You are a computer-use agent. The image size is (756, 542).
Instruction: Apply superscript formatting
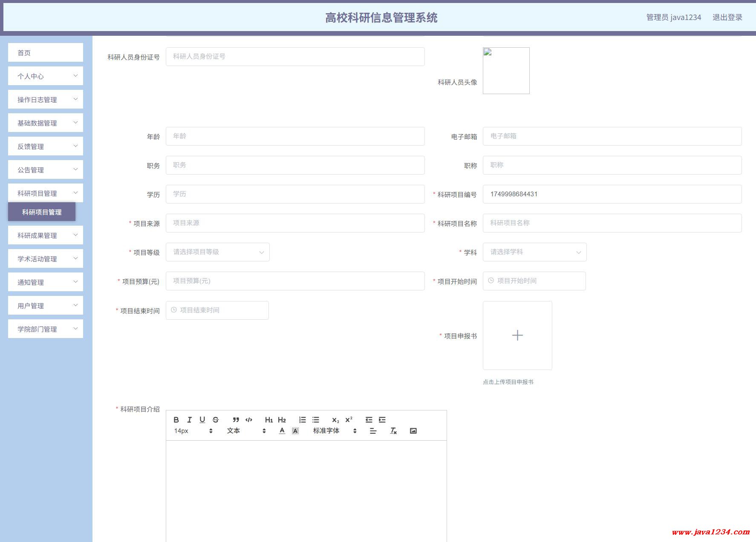point(349,420)
